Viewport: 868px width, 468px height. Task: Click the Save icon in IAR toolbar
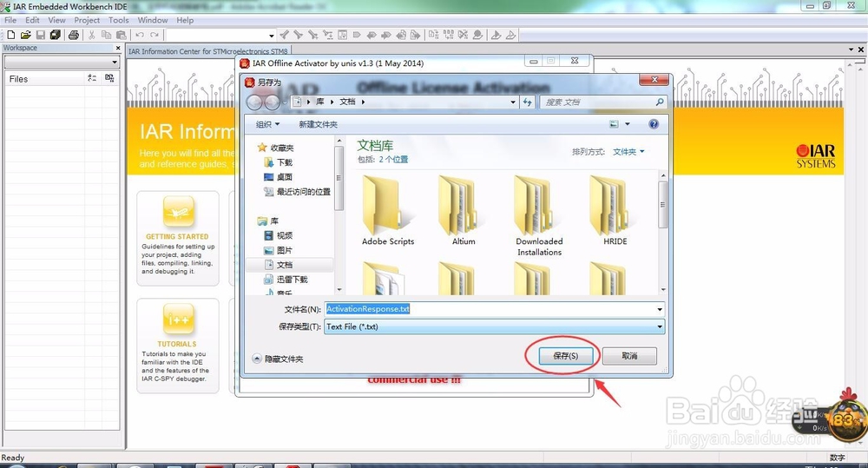pyautogui.click(x=41, y=35)
